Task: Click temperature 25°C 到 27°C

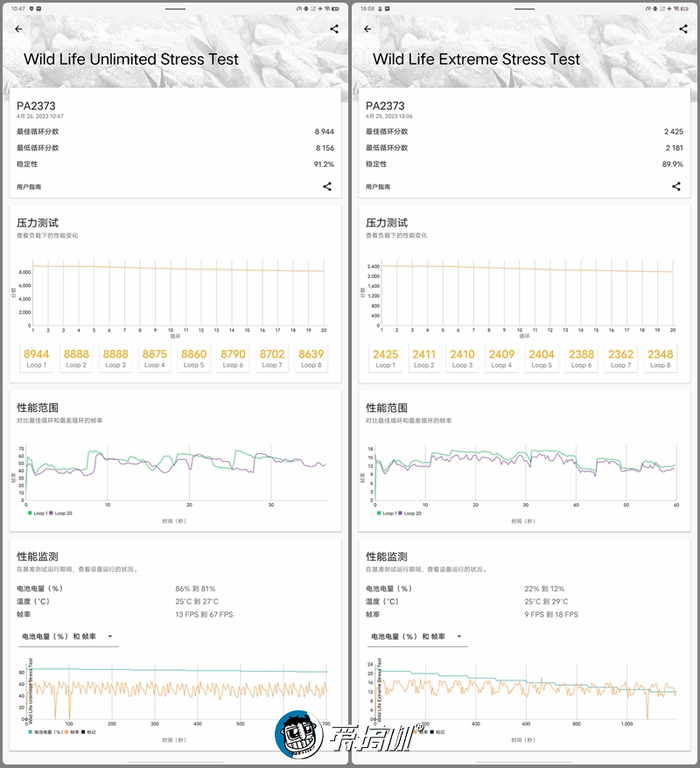Action: coord(197,602)
